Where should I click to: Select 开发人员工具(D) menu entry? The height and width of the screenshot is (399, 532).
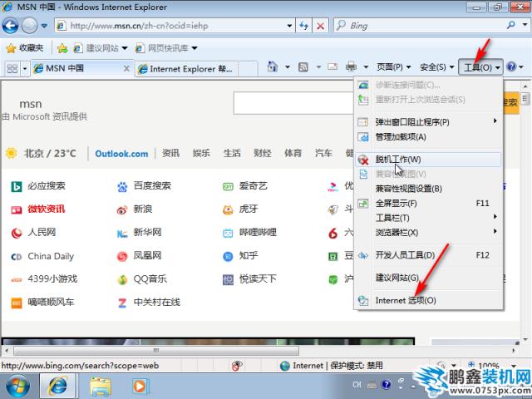point(428,255)
